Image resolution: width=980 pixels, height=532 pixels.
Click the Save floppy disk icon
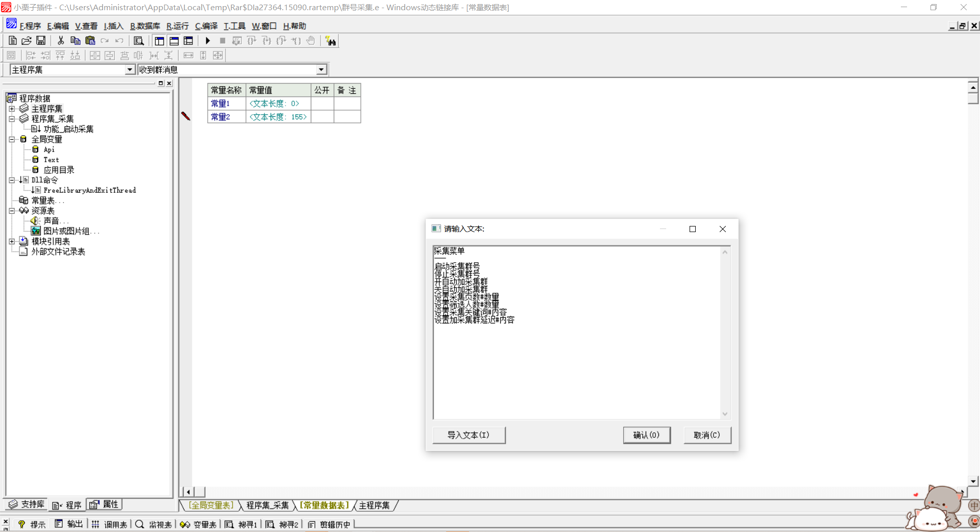pyautogui.click(x=41, y=41)
